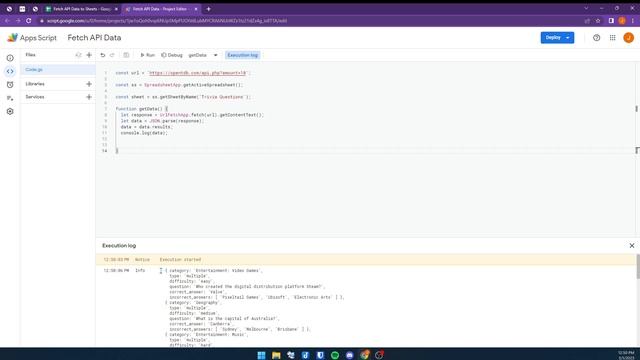Open the tab search chevron

click(586, 8)
